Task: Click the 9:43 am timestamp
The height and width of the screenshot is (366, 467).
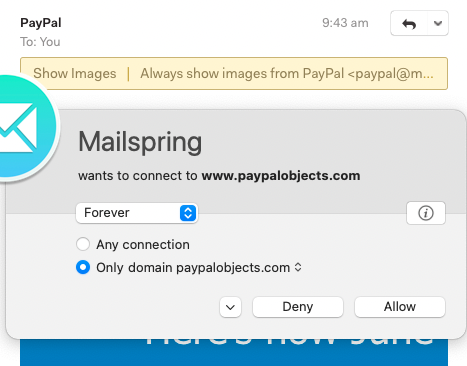Action: tap(345, 23)
